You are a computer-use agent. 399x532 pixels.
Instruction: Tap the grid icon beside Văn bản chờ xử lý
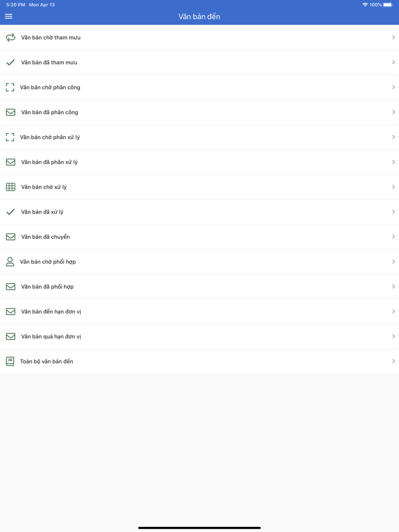tap(11, 187)
